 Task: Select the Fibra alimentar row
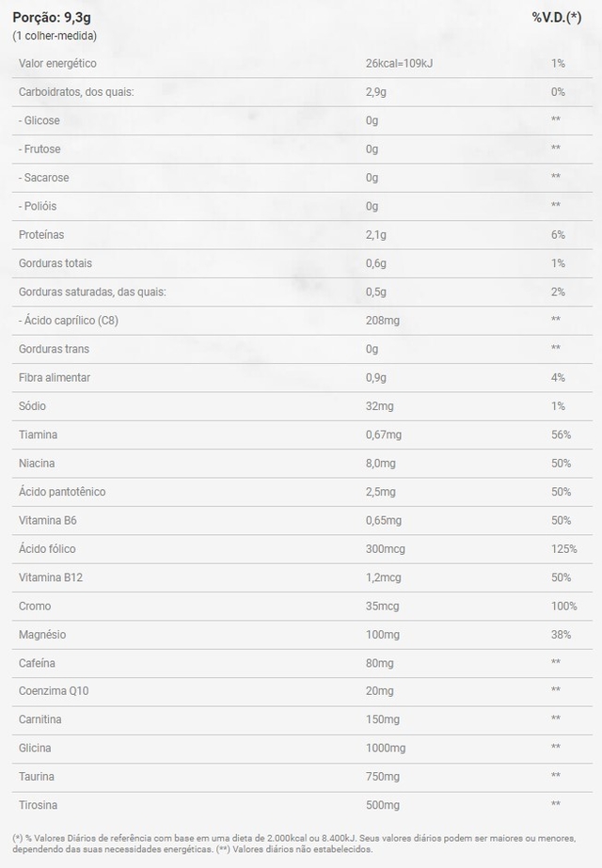[302, 377]
